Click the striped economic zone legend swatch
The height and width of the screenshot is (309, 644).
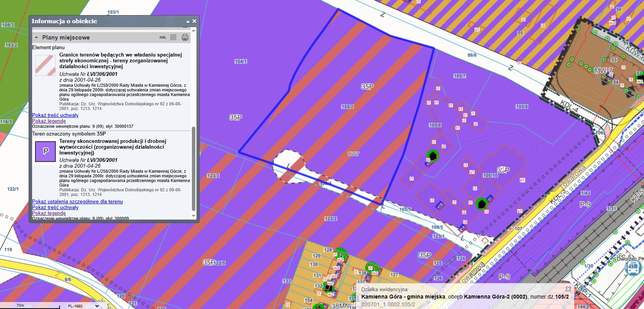point(45,65)
